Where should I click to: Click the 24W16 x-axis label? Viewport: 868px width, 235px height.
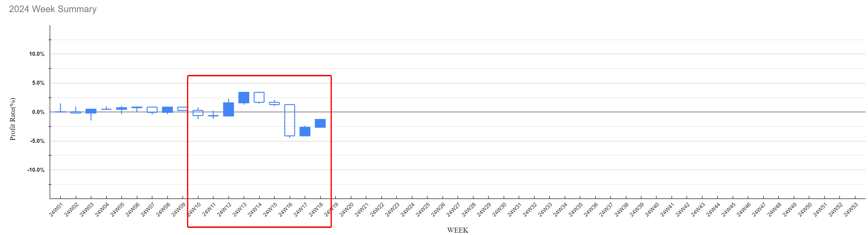pos(285,210)
